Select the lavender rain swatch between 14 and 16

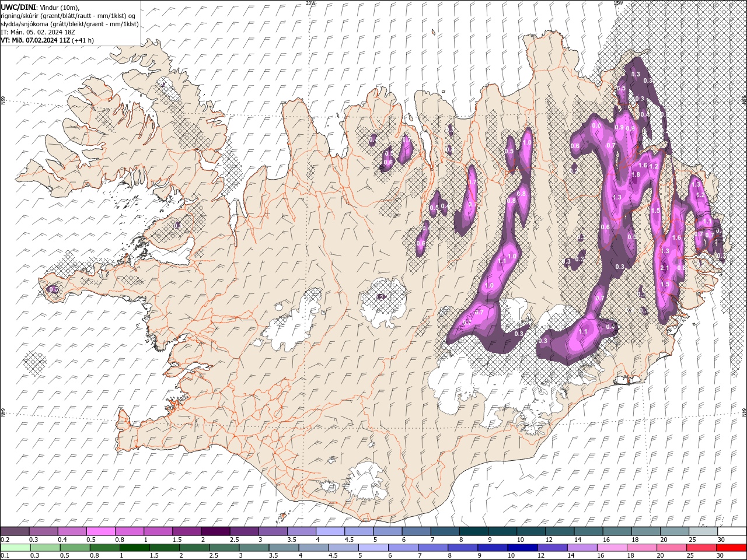582,548
